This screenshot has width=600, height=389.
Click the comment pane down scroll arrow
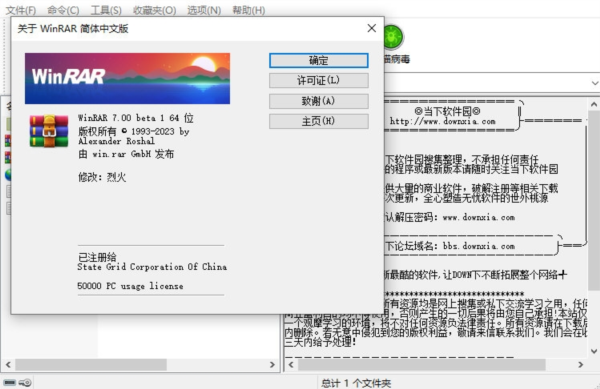coord(593,351)
